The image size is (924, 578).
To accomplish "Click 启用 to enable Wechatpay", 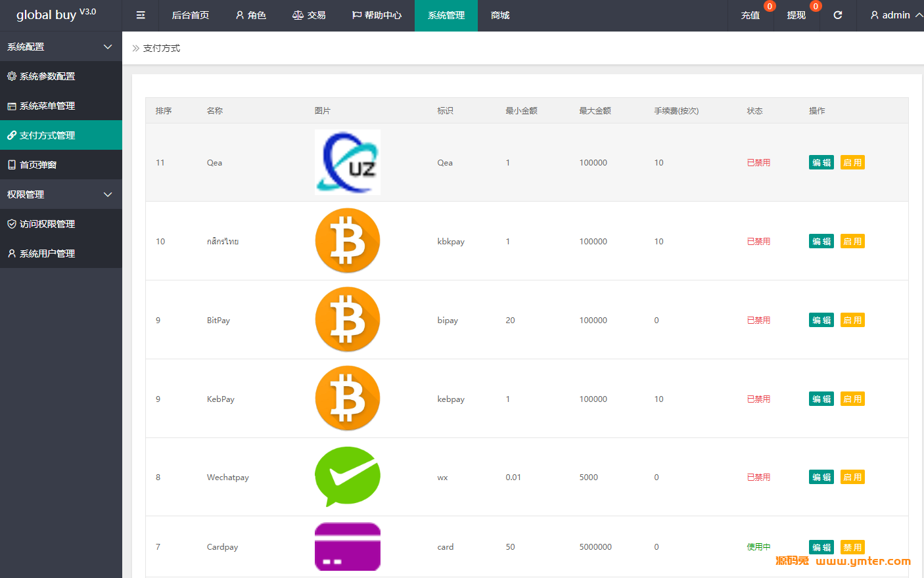I will [852, 477].
